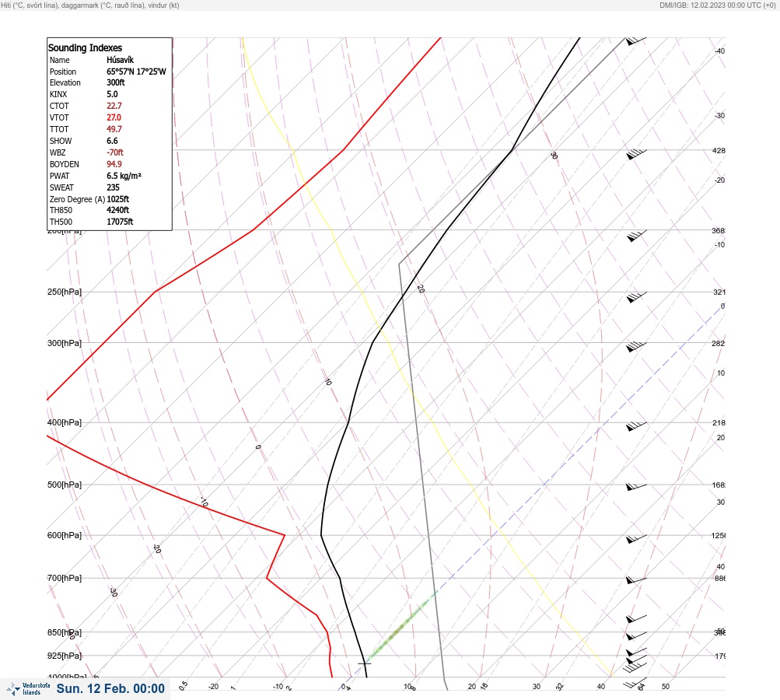Select the 'Sun. 12 Feb. 00:00' timestamp

[x=110, y=688]
